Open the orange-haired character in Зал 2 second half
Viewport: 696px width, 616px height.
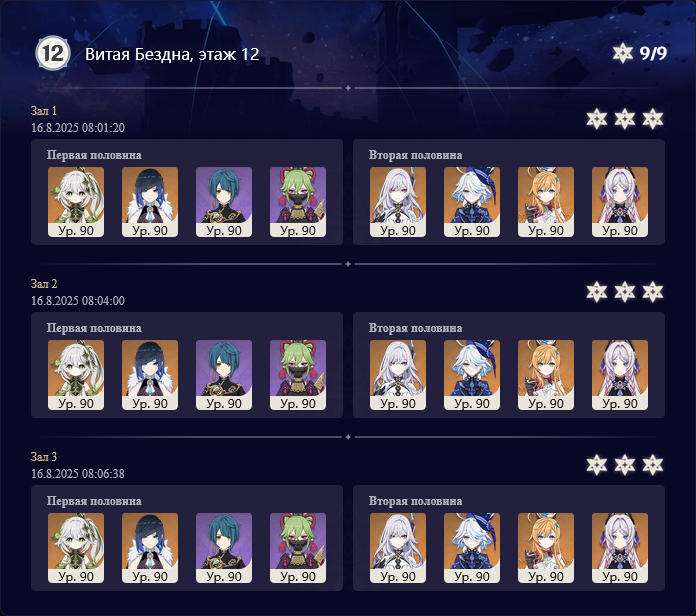point(546,375)
